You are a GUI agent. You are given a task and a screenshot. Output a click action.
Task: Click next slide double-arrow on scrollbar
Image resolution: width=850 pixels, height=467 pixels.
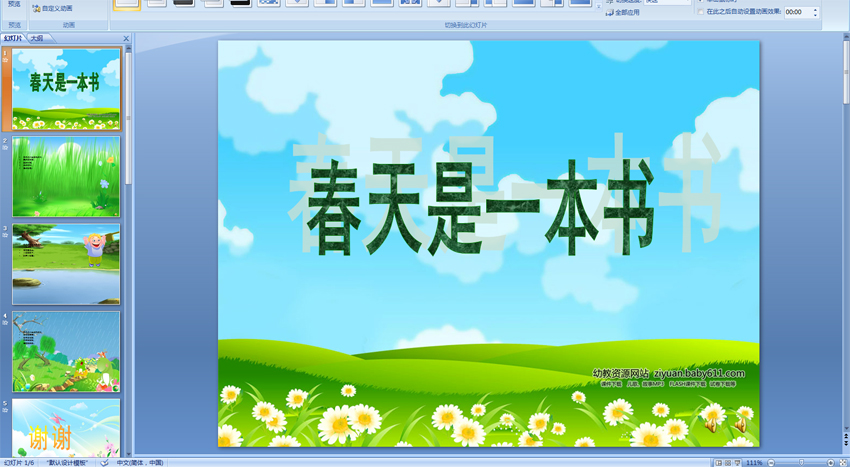coord(846,443)
